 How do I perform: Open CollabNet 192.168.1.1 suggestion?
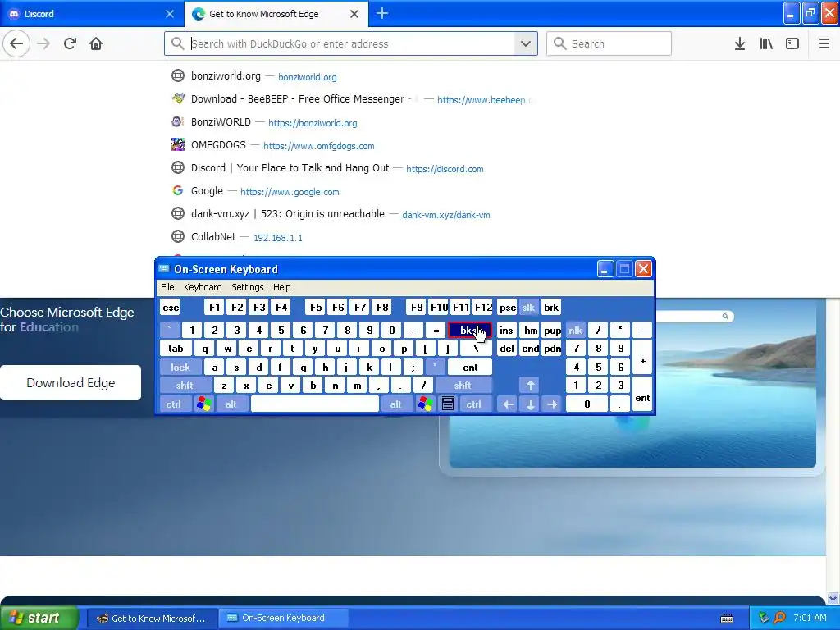pyautogui.click(x=351, y=237)
